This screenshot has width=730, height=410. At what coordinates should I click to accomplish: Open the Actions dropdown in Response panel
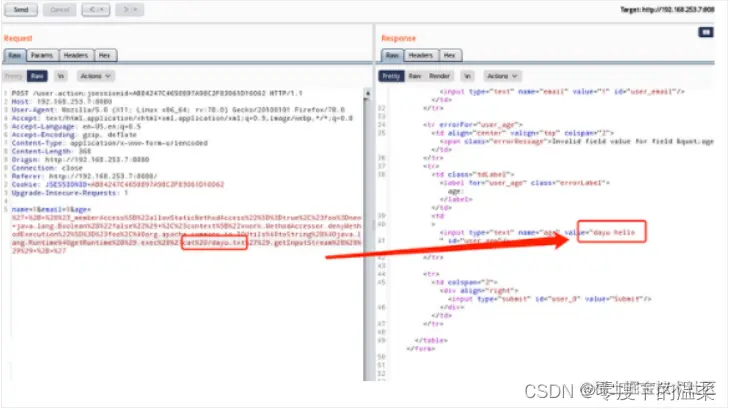coord(502,76)
